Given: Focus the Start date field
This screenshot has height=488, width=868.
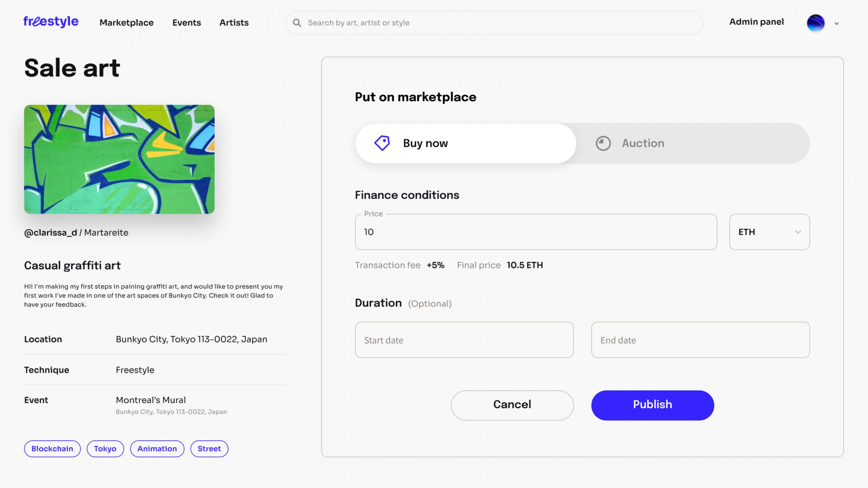Looking at the screenshot, I should click(464, 340).
